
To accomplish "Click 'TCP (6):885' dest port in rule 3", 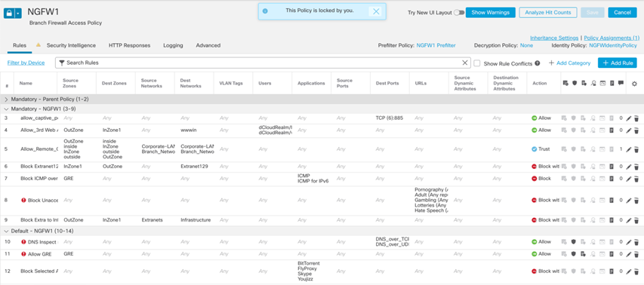I will [390, 118].
